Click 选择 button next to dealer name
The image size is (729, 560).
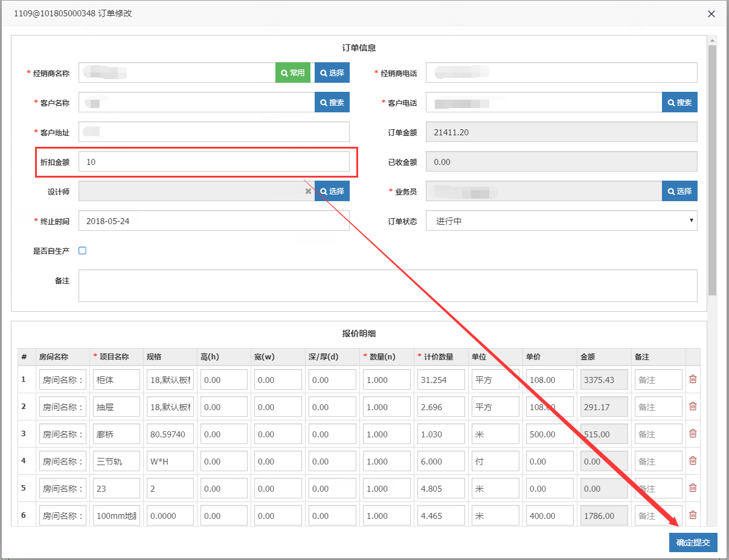coord(332,72)
